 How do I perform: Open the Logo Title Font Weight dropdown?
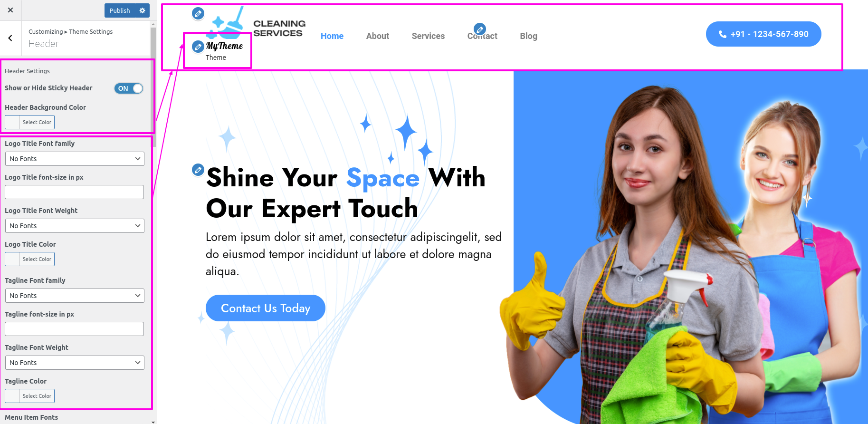click(x=75, y=226)
